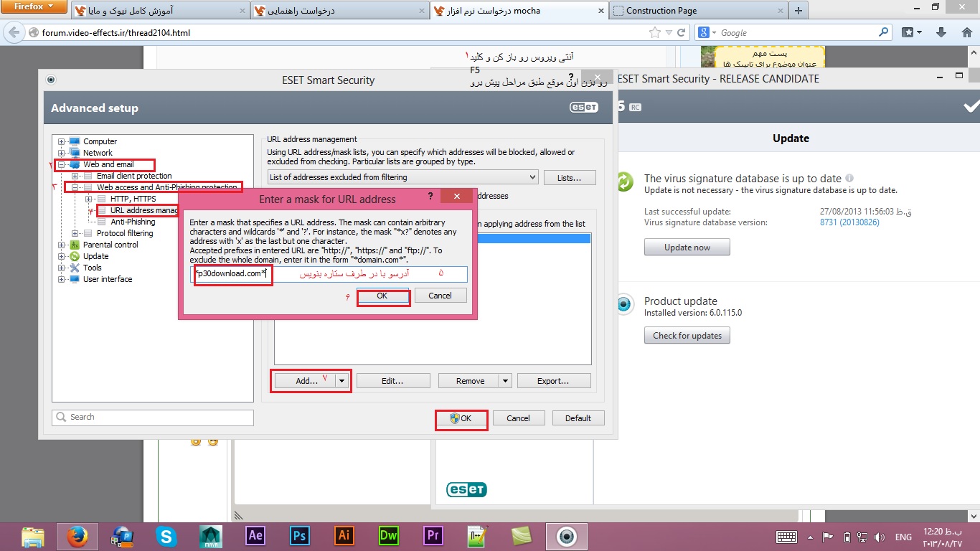The width and height of the screenshot is (980, 551).
Task: Click the Search field in Advanced setup
Action: point(153,417)
